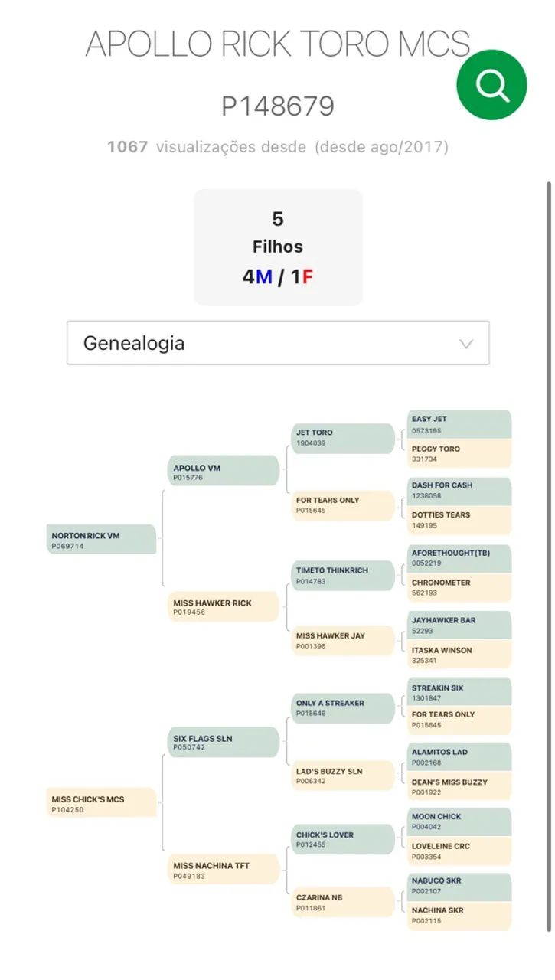Open CHICK'S LOVER horse record
This screenshot has width=555, height=980.
tap(343, 839)
